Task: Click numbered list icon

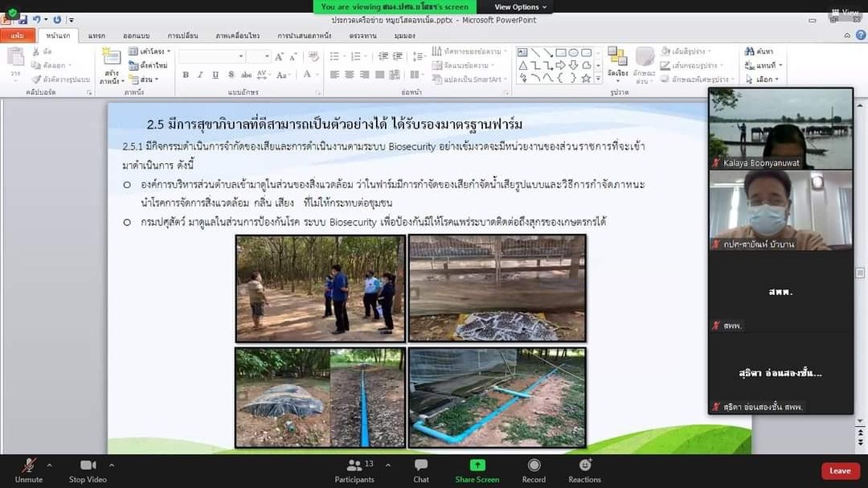Action: pos(357,56)
